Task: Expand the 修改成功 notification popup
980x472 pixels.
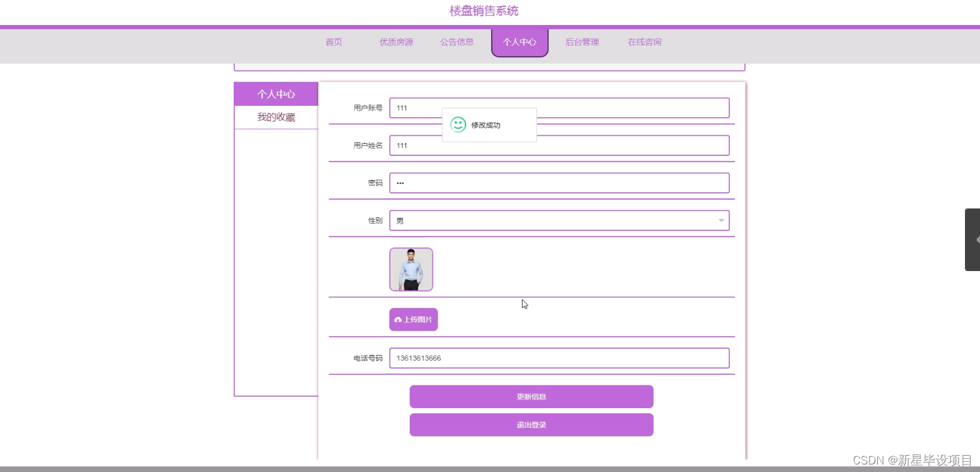Action: point(489,125)
